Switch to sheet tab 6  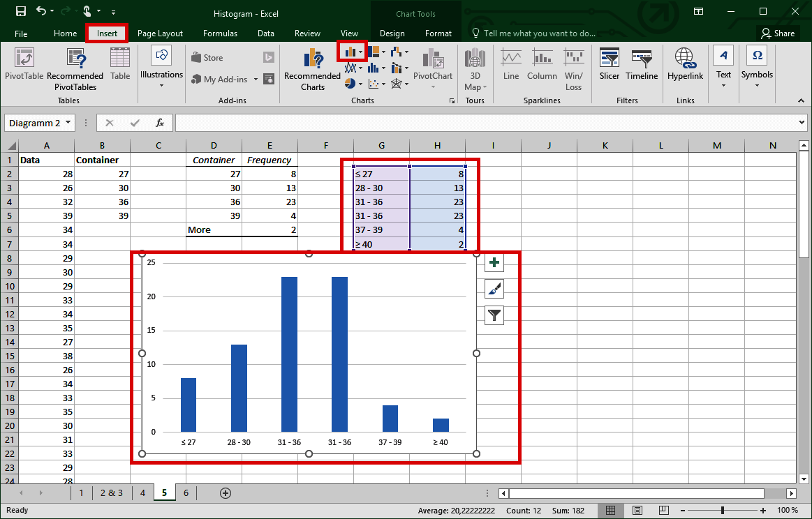pyautogui.click(x=186, y=492)
